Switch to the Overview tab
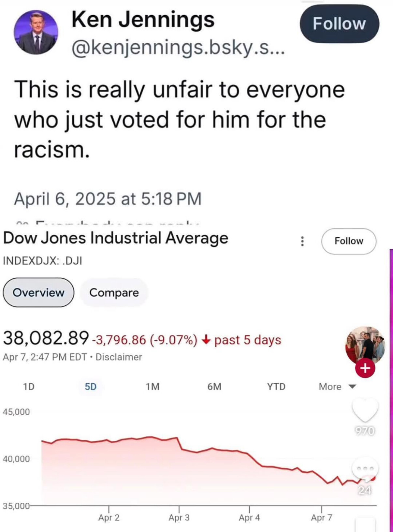The width and height of the screenshot is (393, 532). pos(38,292)
